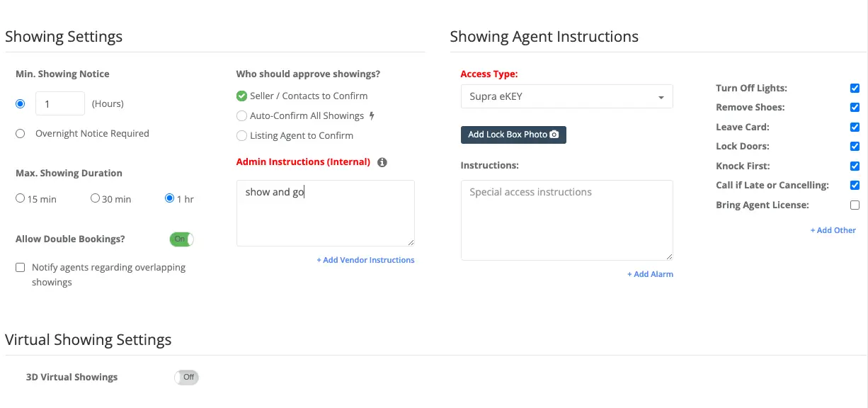Image resolution: width=868 pixels, height=408 pixels.
Task: Click the Add Lock Box Photo button
Action: [x=513, y=135]
